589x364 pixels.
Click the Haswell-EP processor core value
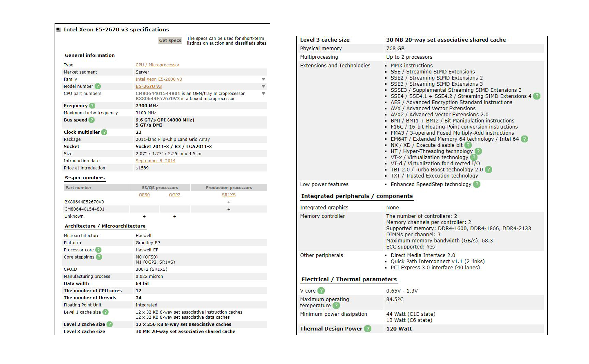(x=147, y=250)
